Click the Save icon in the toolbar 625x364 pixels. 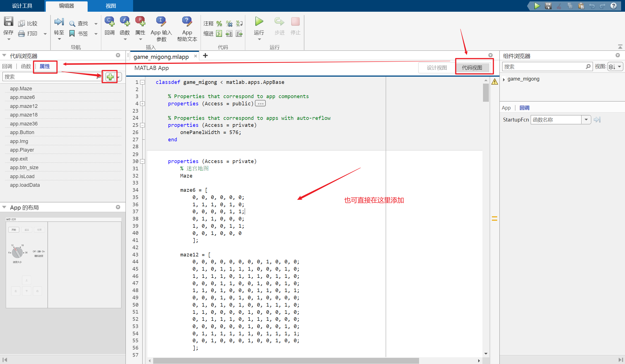tap(8, 22)
